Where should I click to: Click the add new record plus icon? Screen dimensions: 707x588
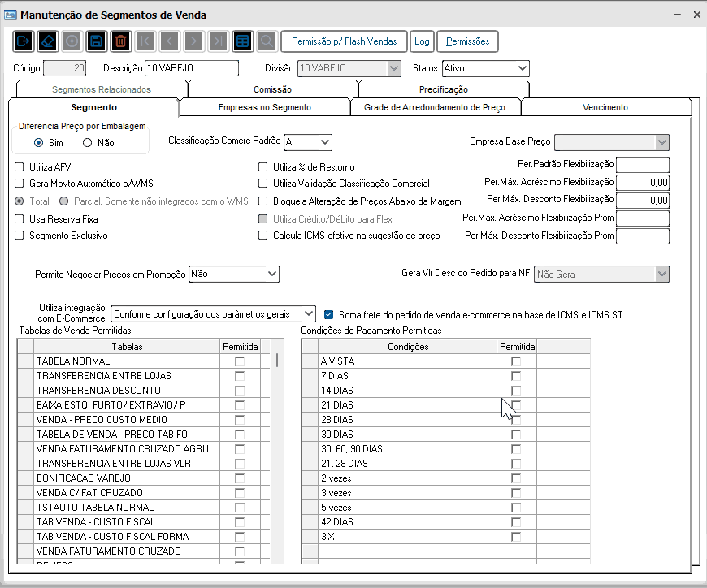(x=72, y=41)
